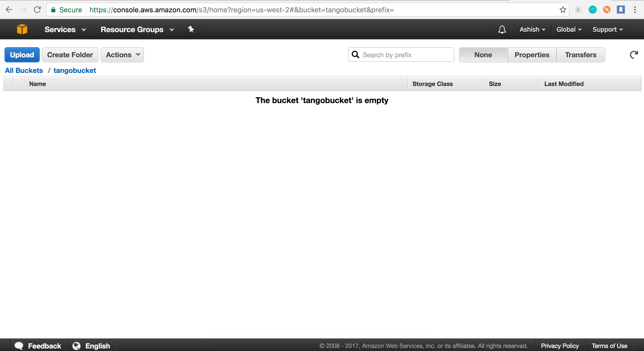Reload the page with browser reload icon
The width and height of the screenshot is (644, 351).
37,10
